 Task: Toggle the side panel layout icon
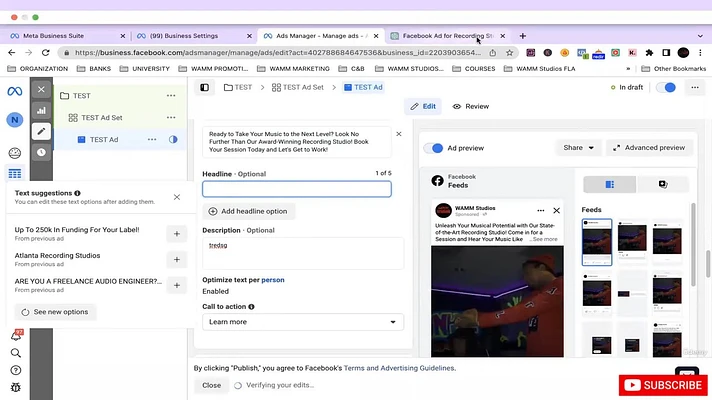coord(204,87)
